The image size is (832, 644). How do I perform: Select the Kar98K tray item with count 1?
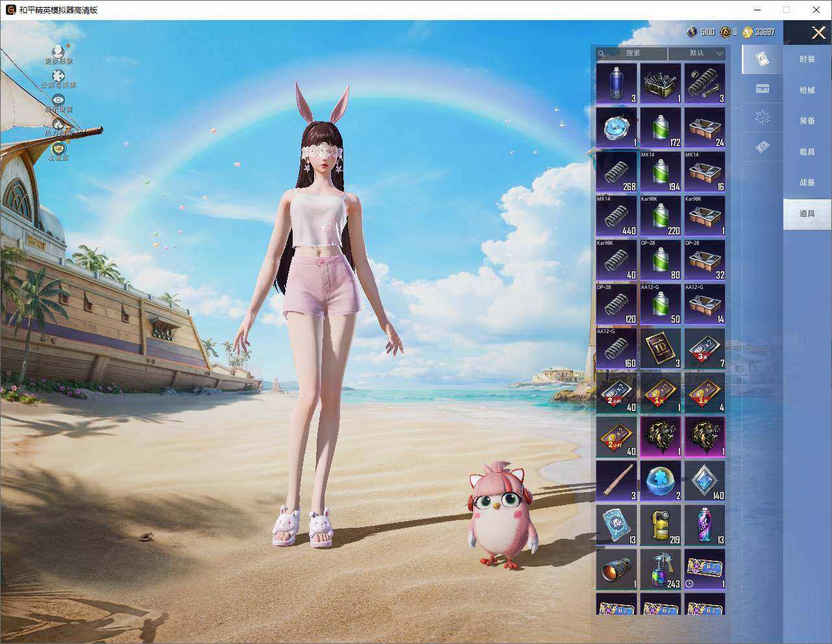click(705, 216)
